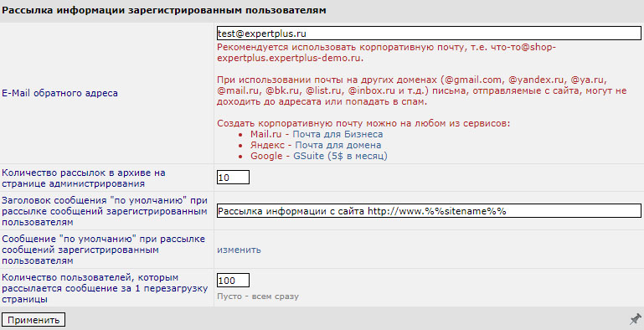This screenshot has width=644, height=330.
Task: Click the archive mailings count field
Action: 233,177
